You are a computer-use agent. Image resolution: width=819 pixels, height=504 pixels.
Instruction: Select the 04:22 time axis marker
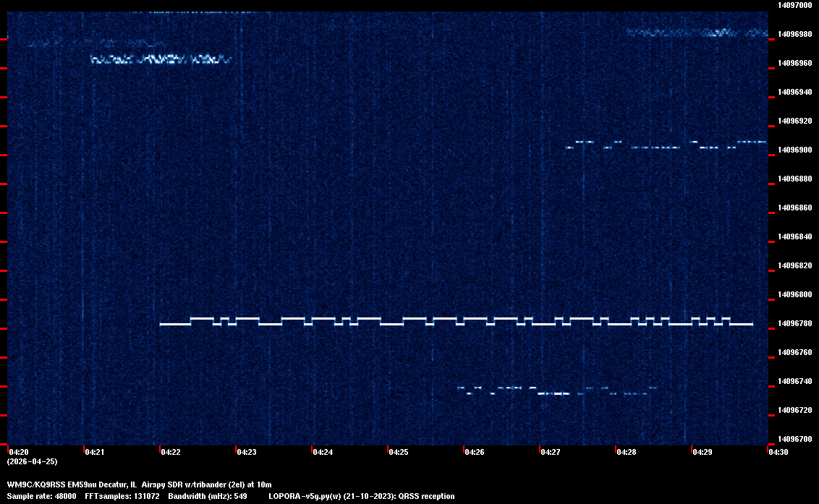(170, 452)
